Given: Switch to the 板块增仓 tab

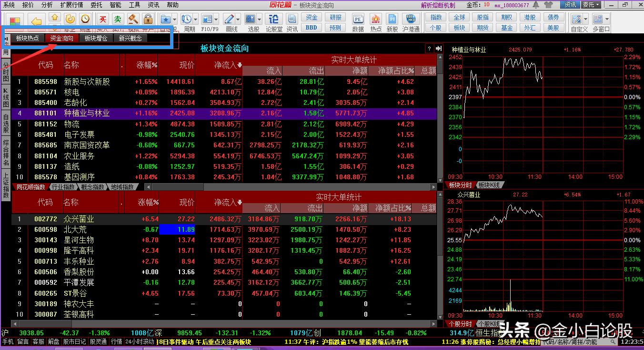Looking at the screenshot, I should click(x=96, y=38).
